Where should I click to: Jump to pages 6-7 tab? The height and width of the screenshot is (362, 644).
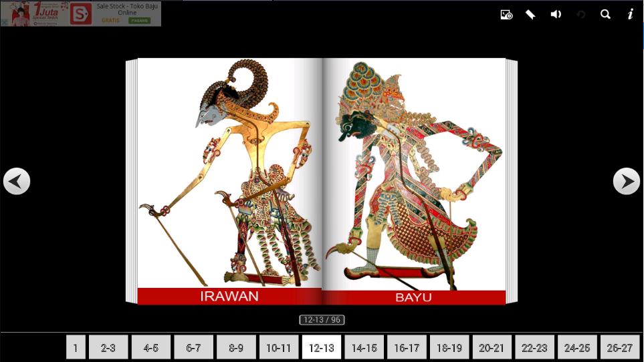click(x=193, y=348)
